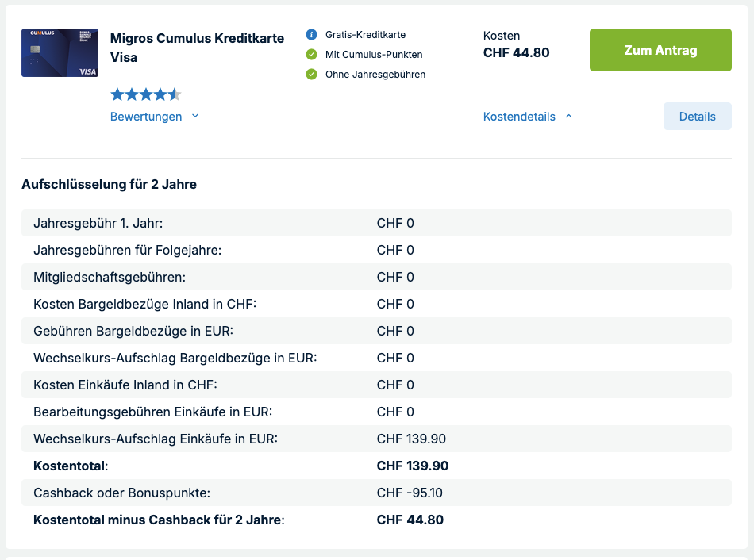Expand reviews with the Bewertungen down chevron
This screenshot has width=754, height=560.
click(195, 117)
